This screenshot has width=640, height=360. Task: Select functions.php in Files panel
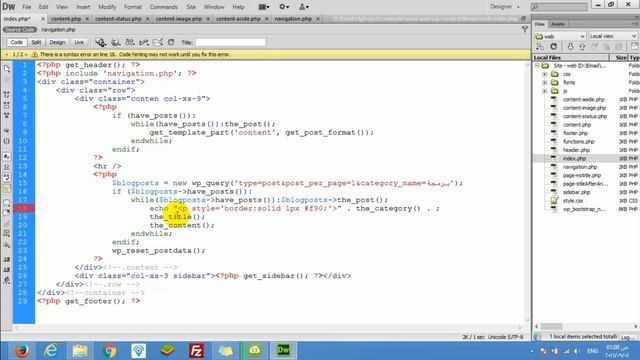(x=579, y=142)
